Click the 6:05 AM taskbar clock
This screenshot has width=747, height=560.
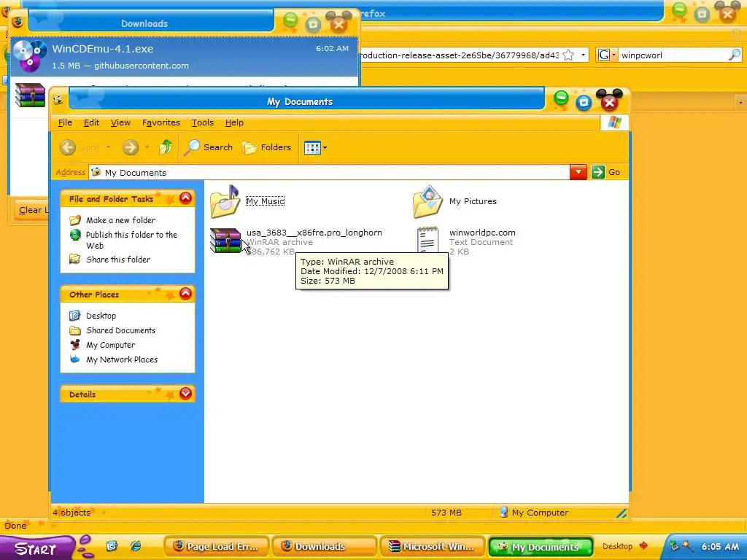tap(720, 546)
